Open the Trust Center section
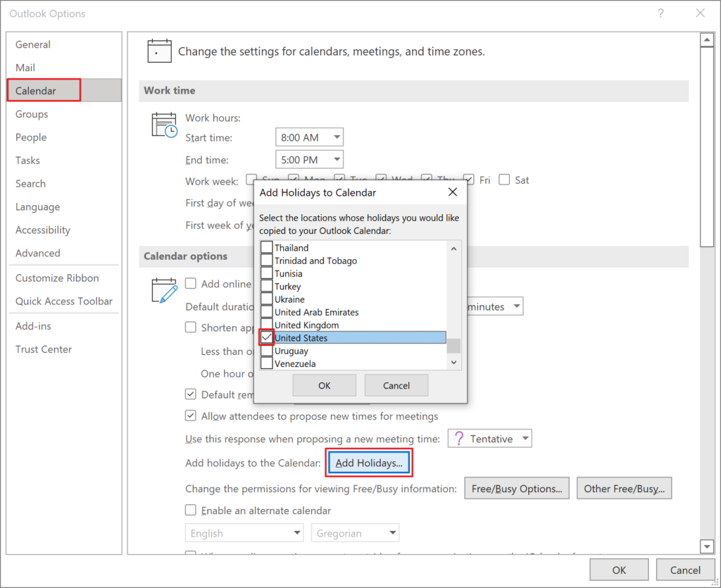Viewport: 721px width, 588px height. coord(43,349)
